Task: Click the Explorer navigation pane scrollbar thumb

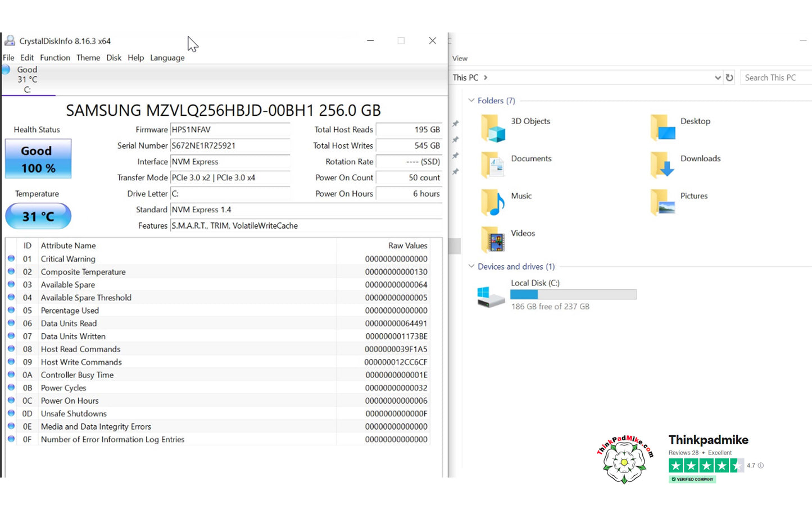Action: pos(455,246)
